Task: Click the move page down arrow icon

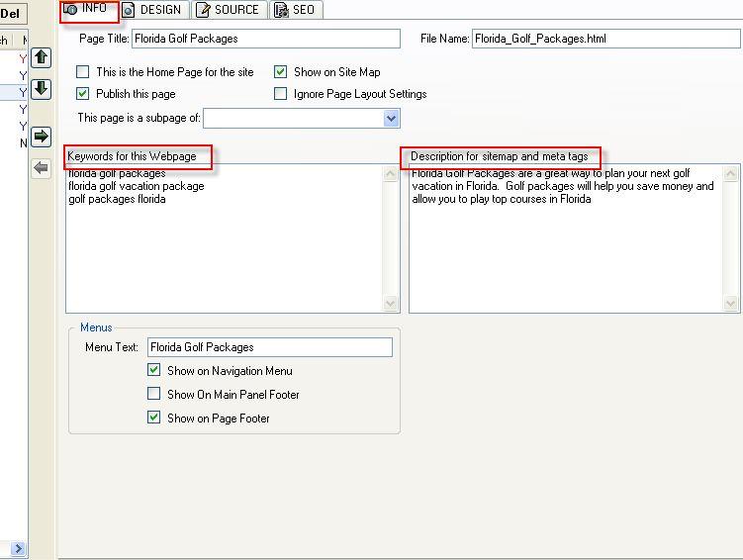Action: [41, 89]
